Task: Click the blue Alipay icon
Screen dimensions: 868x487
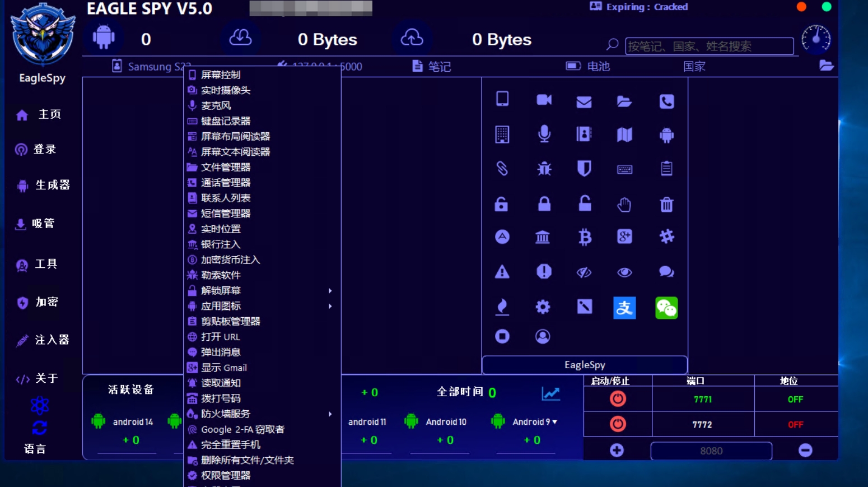Action: click(624, 308)
